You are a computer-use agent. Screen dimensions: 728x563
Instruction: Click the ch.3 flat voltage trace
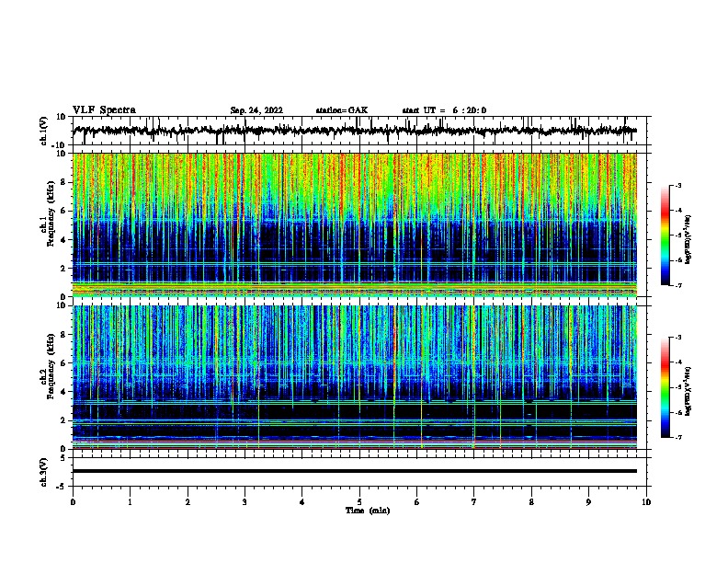[355, 471]
